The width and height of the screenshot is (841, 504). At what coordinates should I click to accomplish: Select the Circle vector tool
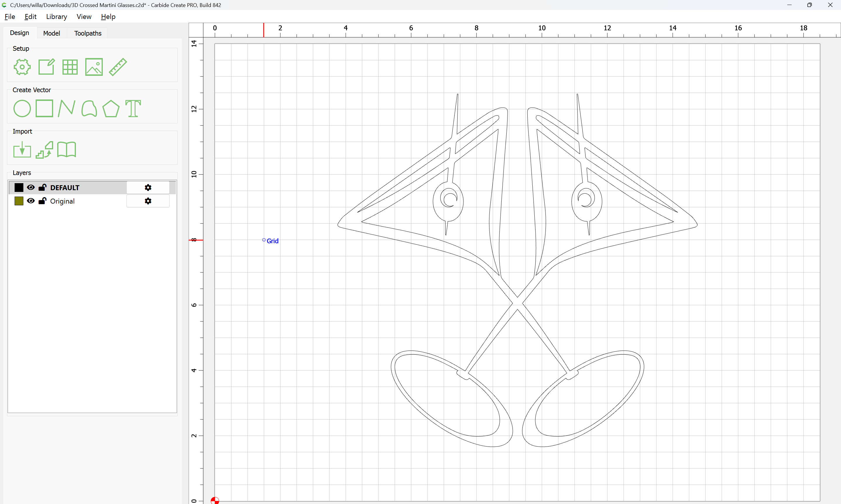[22, 109]
